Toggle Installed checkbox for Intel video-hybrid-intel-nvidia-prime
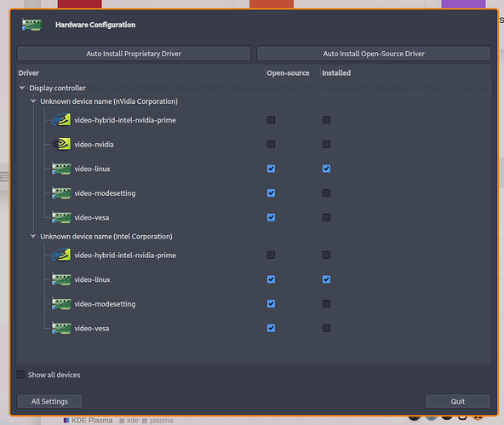The width and height of the screenshot is (504, 425). [x=326, y=256]
